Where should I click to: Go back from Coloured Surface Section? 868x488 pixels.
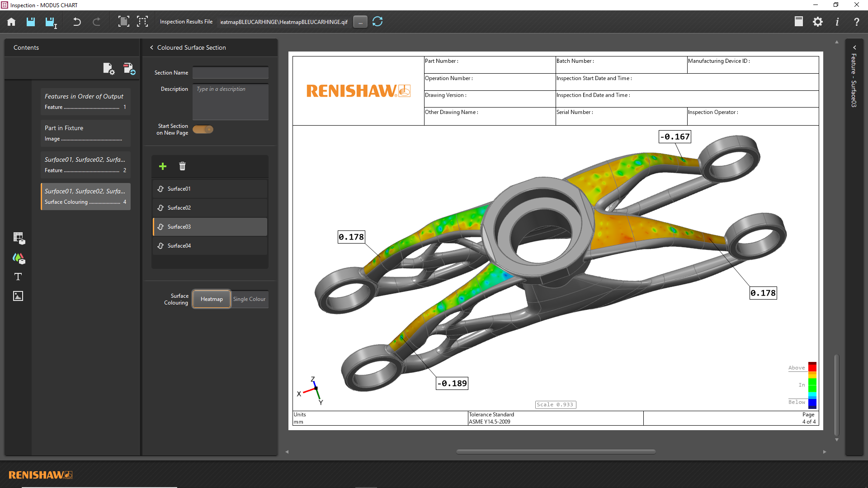pyautogui.click(x=152, y=47)
